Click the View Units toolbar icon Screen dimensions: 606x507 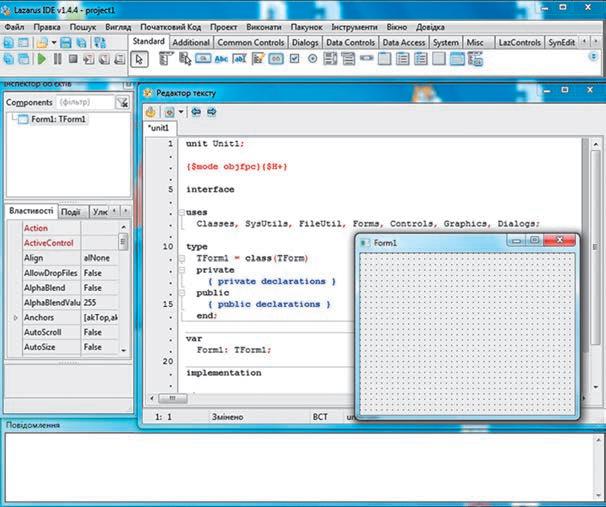click(8, 59)
